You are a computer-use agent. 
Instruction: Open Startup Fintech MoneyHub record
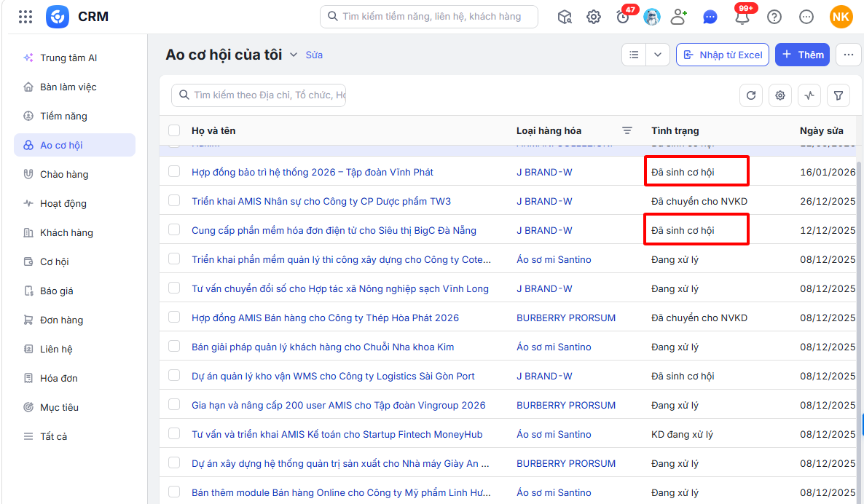coord(337,435)
